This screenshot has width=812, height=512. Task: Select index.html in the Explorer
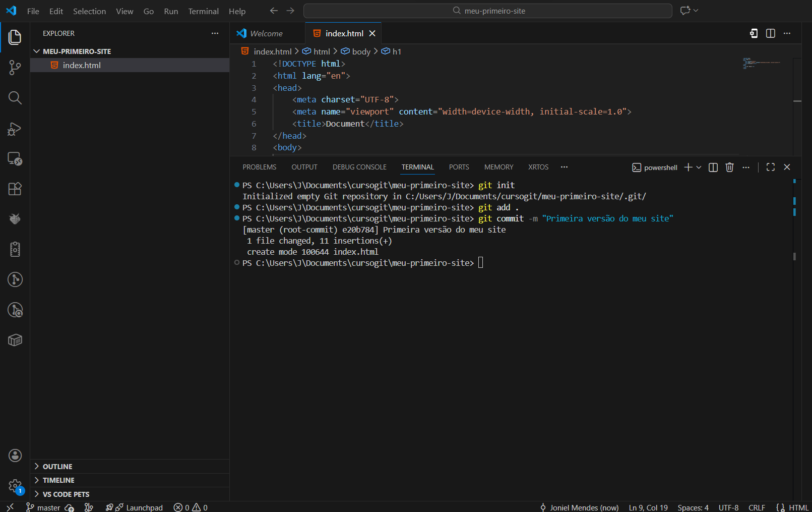[x=82, y=65]
